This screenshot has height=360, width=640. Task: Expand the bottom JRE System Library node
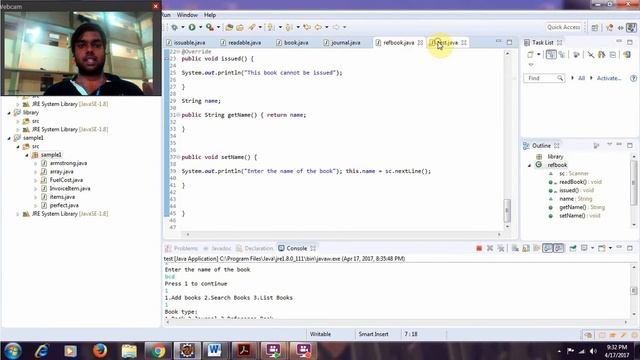tap(18, 214)
